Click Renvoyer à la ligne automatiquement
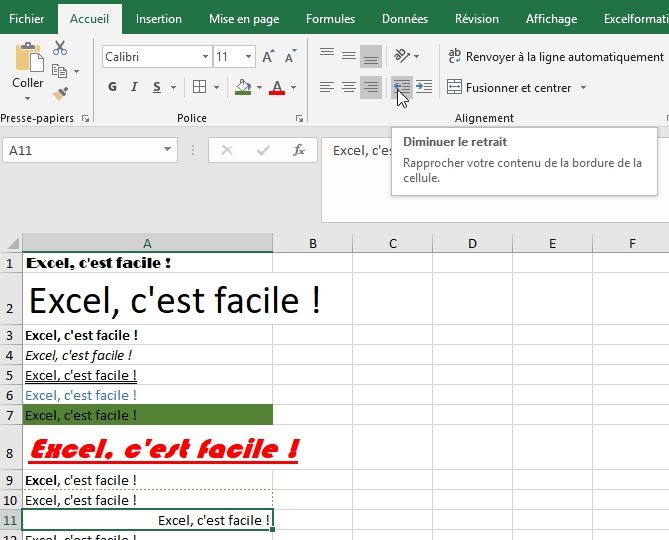Screen dimensions: 669x540 pos(556,56)
